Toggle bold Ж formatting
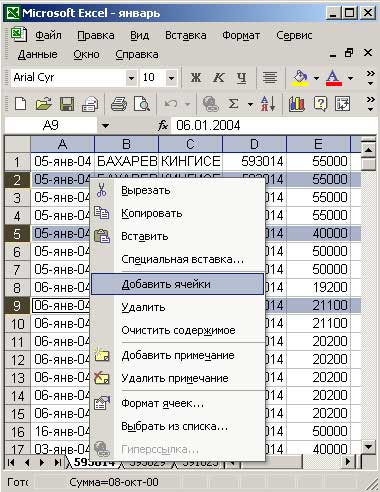This screenshot has width=380, height=492. (196, 78)
